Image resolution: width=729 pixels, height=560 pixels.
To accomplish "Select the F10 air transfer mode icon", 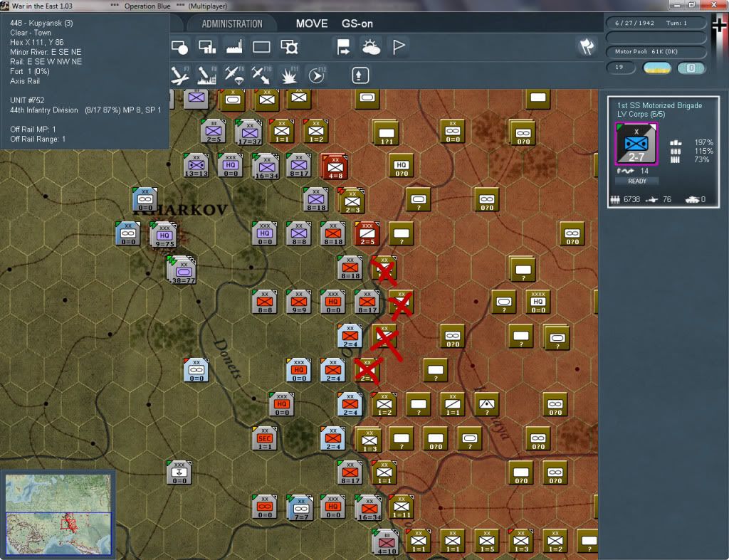I will click(261, 75).
